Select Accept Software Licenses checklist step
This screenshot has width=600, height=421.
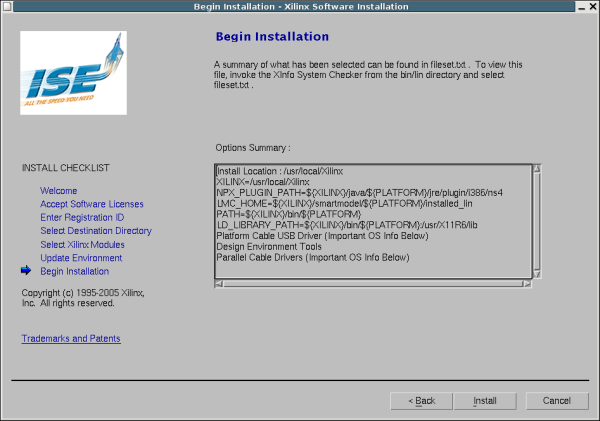tap(91, 204)
